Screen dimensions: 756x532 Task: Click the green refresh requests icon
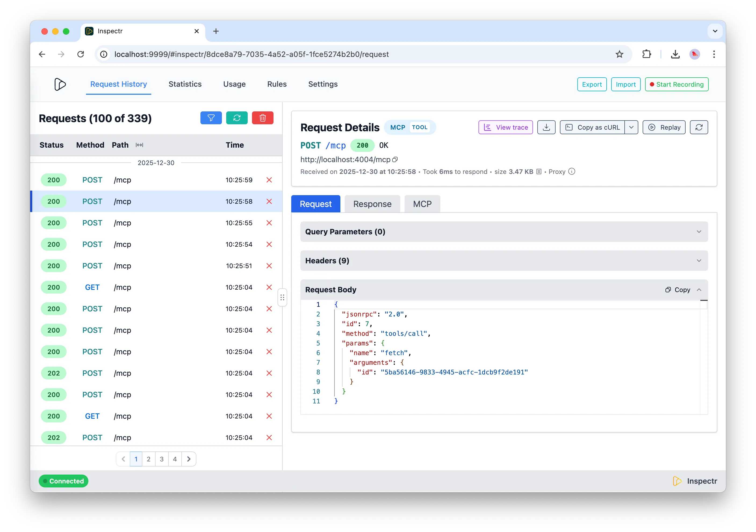237,118
